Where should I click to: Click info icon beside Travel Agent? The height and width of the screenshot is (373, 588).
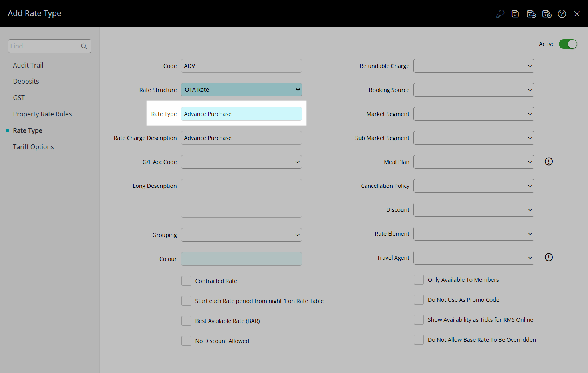pyautogui.click(x=549, y=257)
